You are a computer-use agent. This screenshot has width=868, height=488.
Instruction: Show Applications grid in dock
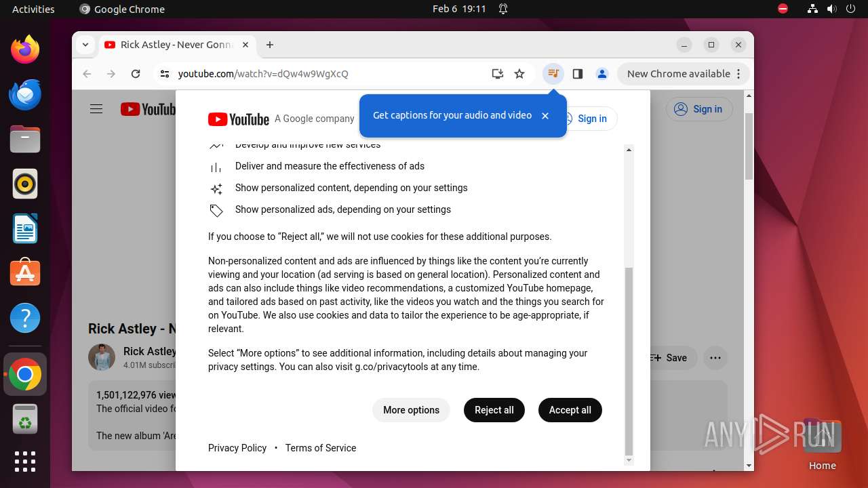pos(25,462)
